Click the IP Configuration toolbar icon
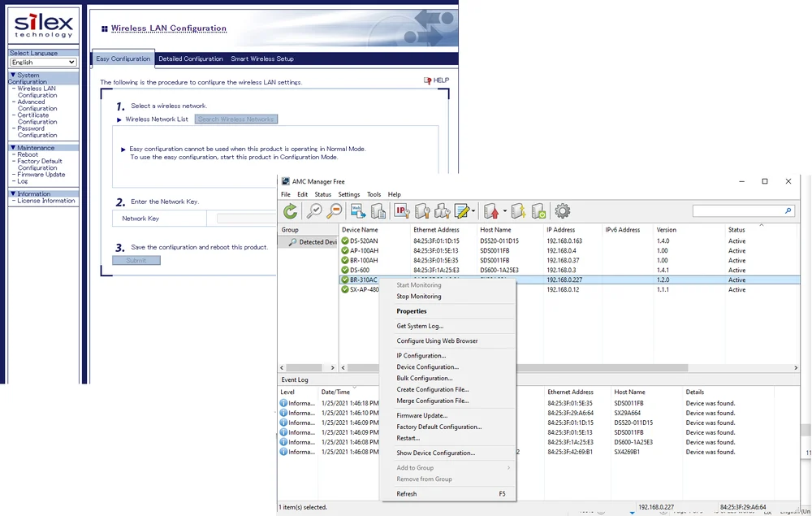 (401, 211)
